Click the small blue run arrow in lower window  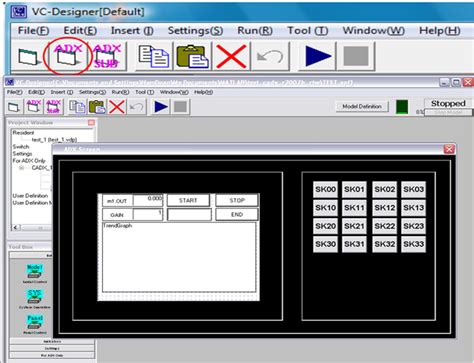point(161,107)
